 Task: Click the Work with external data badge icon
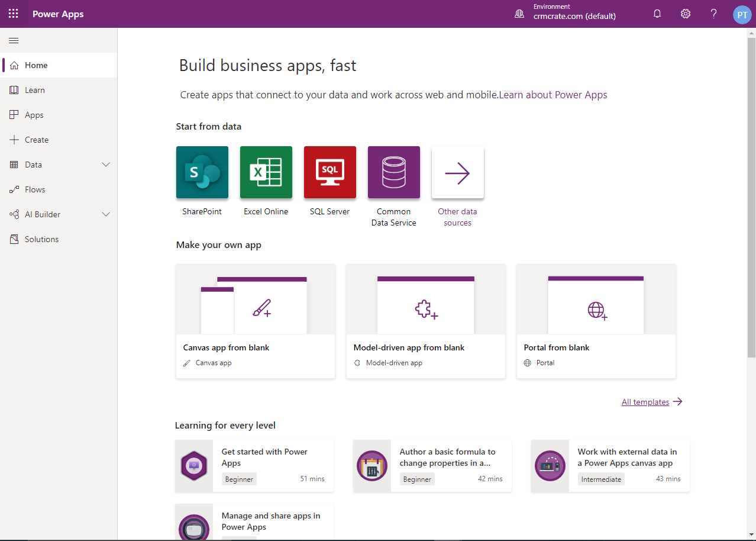[550, 466]
